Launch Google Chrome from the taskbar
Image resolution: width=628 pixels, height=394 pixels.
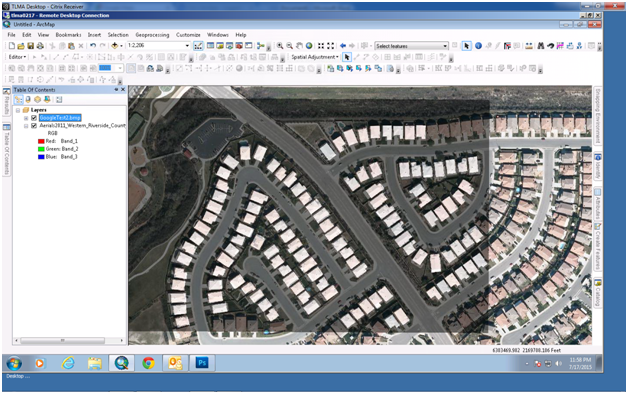(x=148, y=363)
